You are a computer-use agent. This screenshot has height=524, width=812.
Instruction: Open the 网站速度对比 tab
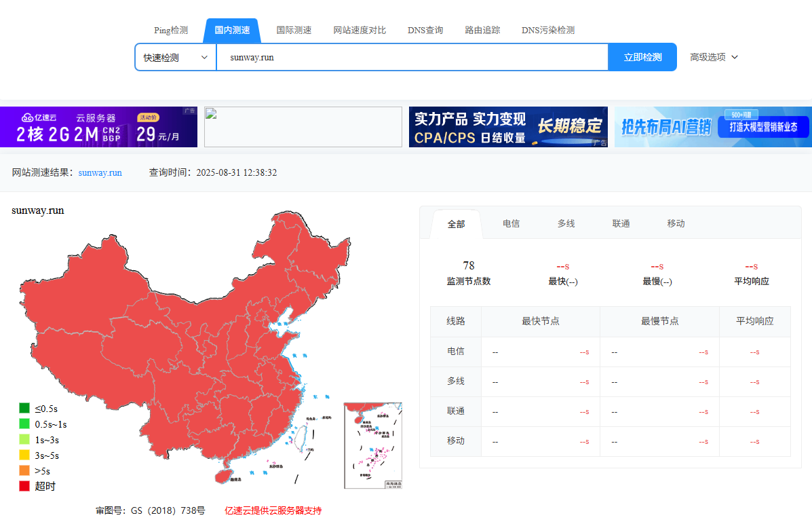pos(360,31)
